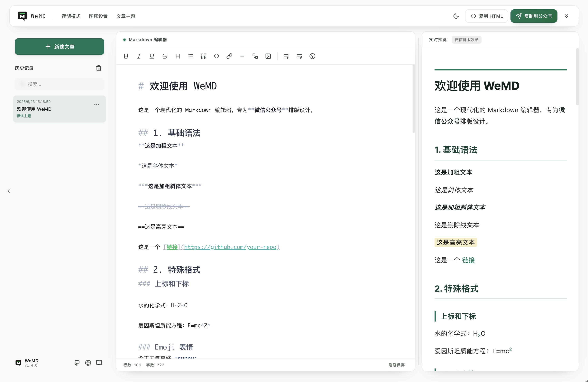588x382 pixels.
Task: Click the 默认主题 label on the history entry
Action: pyautogui.click(x=24, y=116)
